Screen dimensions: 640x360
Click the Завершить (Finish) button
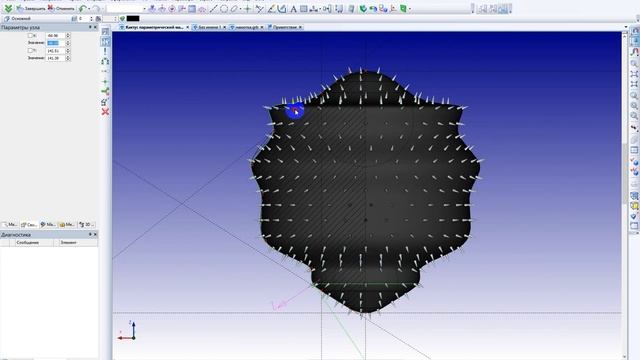tap(31, 8)
